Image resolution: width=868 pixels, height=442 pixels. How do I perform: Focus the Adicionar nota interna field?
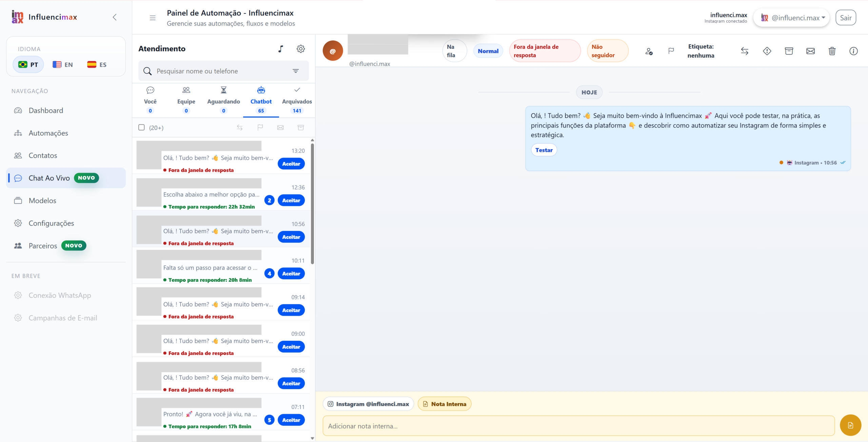point(579,426)
